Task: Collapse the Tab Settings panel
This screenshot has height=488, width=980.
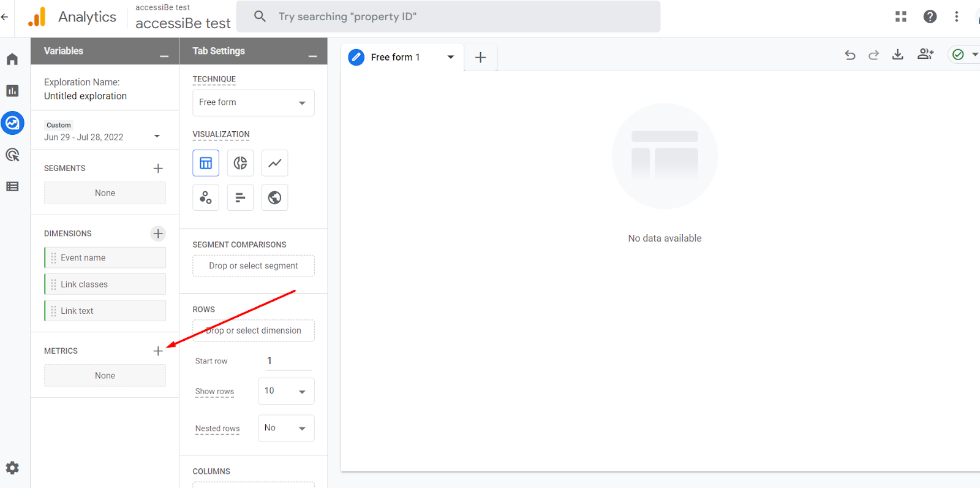Action: [313, 56]
